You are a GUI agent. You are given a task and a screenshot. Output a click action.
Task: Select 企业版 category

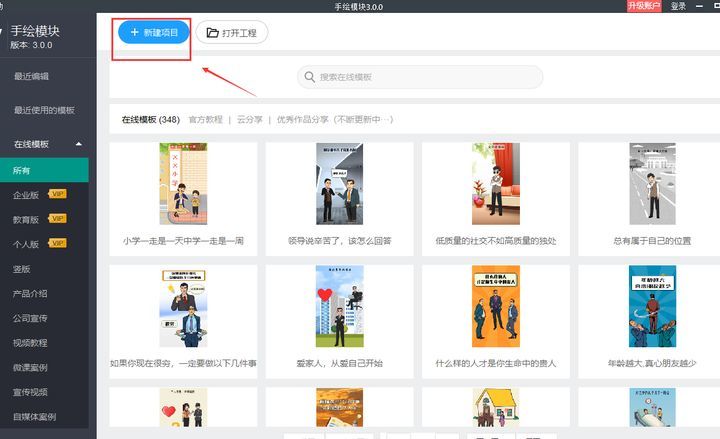26,195
